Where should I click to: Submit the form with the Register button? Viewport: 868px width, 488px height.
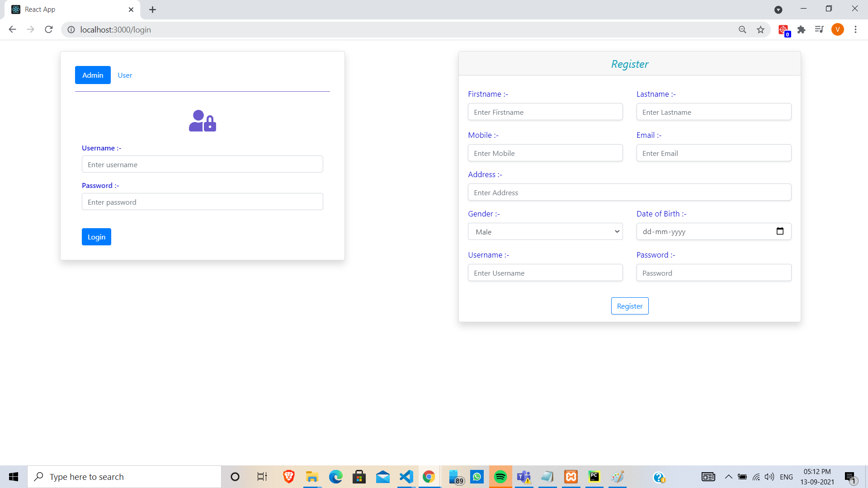(630, 306)
